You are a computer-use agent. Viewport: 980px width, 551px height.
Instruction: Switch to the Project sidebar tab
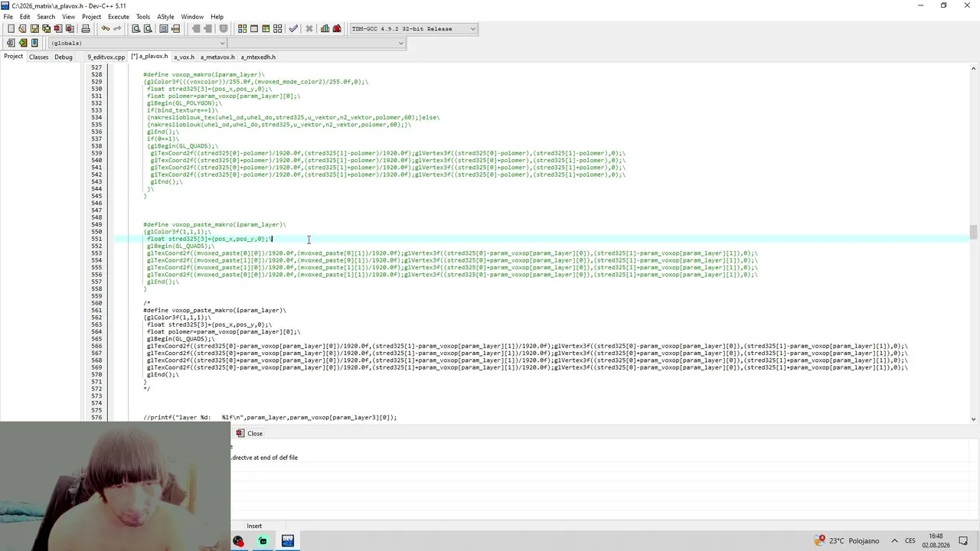click(x=13, y=57)
